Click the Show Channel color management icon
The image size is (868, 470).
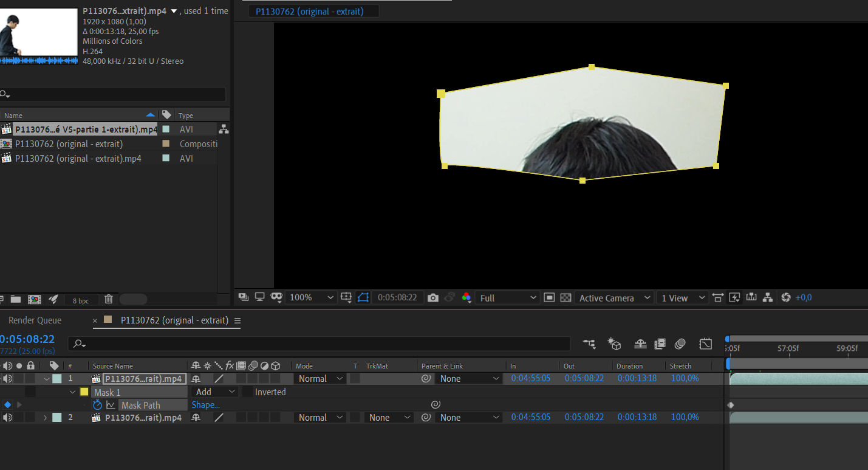(x=466, y=297)
